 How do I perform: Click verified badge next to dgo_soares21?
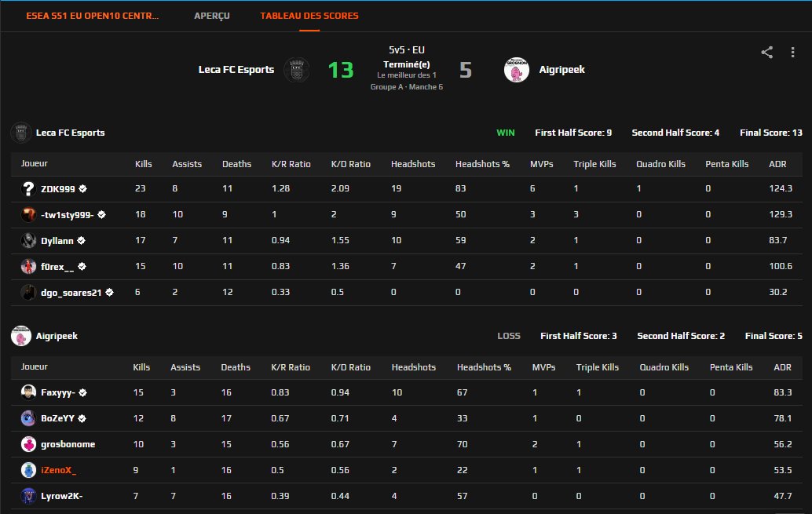[109, 292]
